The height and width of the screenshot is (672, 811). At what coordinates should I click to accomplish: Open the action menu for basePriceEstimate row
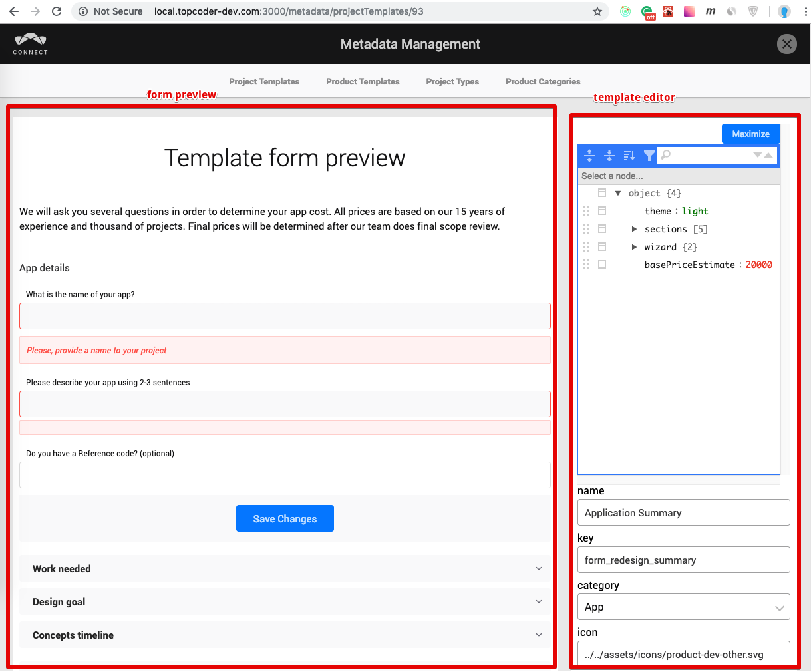602,265
